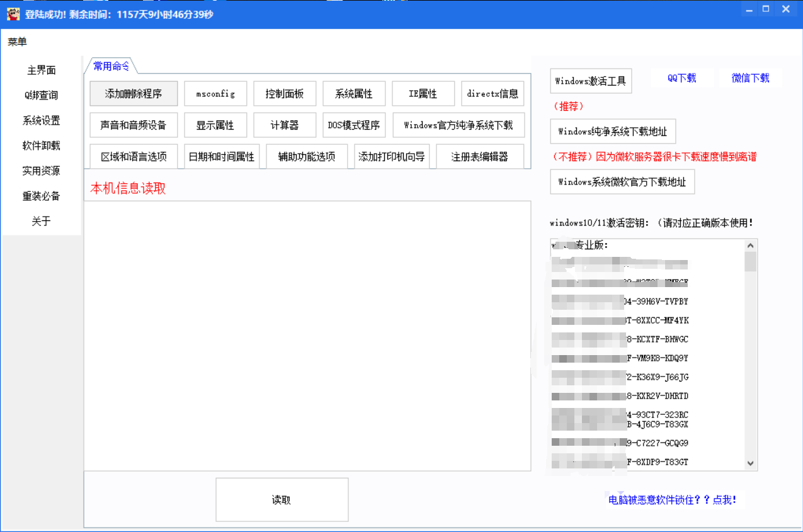Show directx信息 button
This screenshot has width=803, height=532.
pos(493,94)
